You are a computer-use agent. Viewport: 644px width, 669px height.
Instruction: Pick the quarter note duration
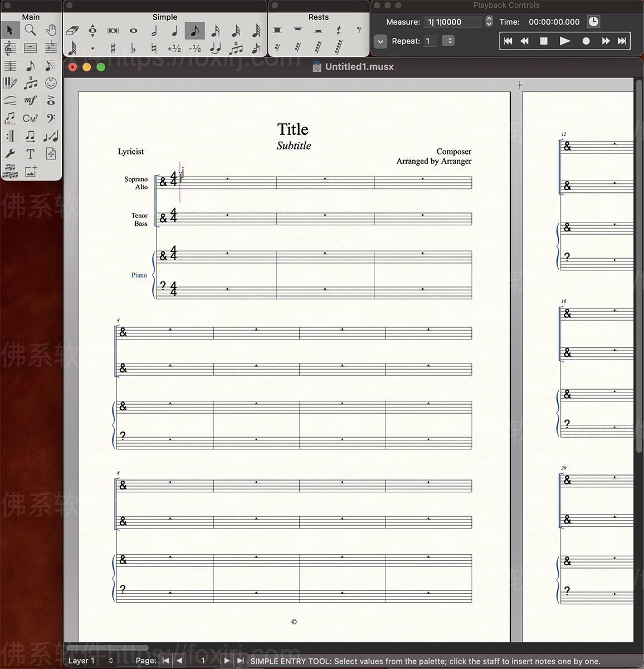point(174,31)
